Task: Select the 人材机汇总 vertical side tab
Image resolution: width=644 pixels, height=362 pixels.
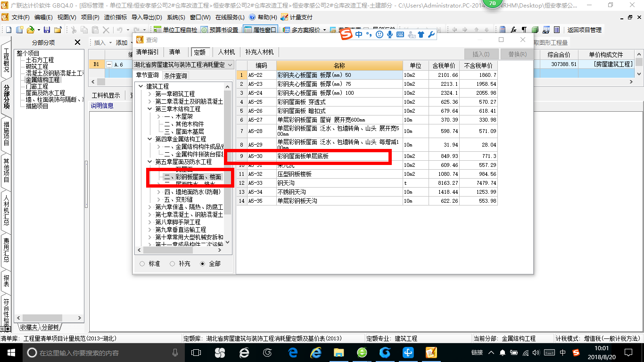Action: [6, 211]
